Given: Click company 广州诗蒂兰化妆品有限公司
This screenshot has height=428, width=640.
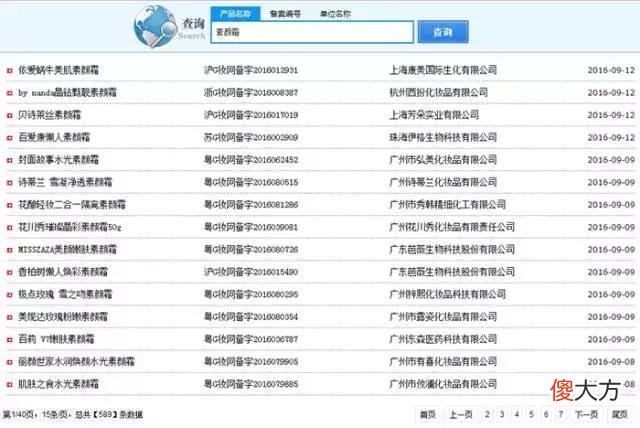Looking at the screenshot, I should (443, 182).
